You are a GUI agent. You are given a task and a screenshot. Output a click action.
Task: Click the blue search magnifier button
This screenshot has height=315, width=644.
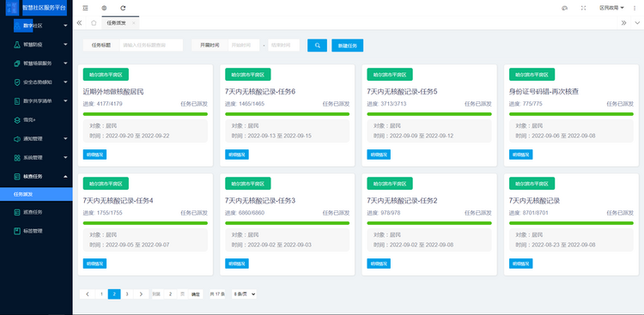pyautogui.click(x=317, y=45)
